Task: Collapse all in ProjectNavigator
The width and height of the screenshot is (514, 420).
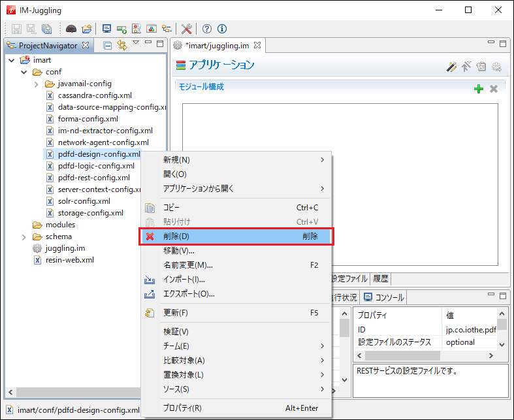Action: (x=107, y=45)
